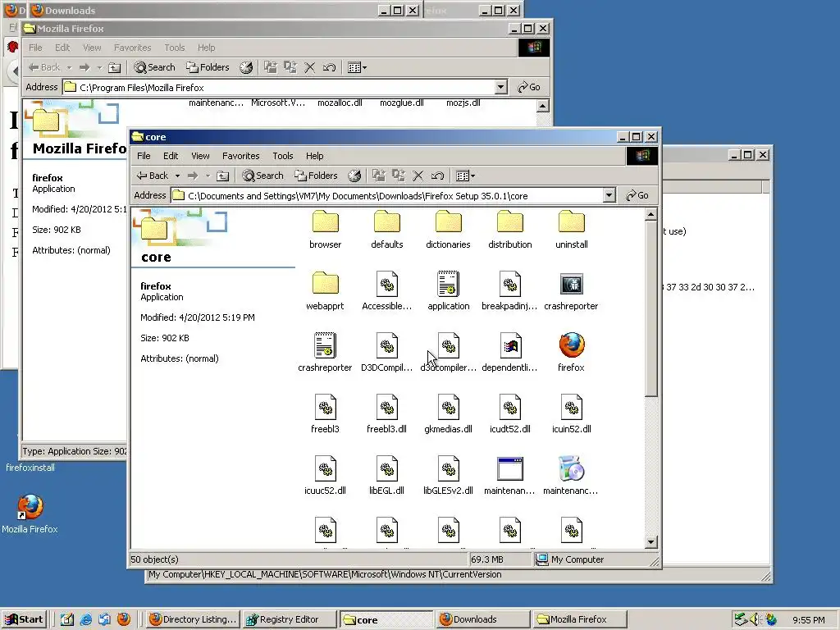Select the gkmedias.dll file
840x630 pixels.
[x=449, y=414]
